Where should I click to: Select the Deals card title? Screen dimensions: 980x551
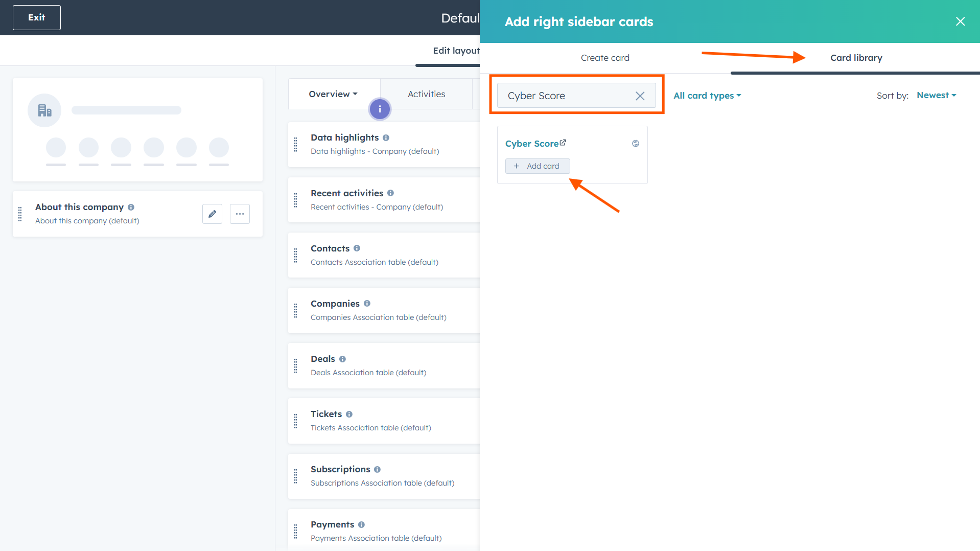click(x=323, y=359)
